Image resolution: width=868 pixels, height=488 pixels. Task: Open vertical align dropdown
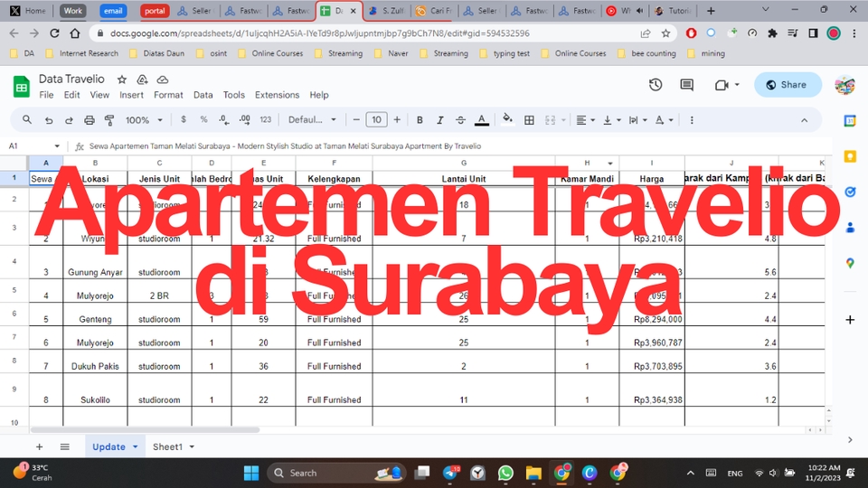(x=612, y=120)
